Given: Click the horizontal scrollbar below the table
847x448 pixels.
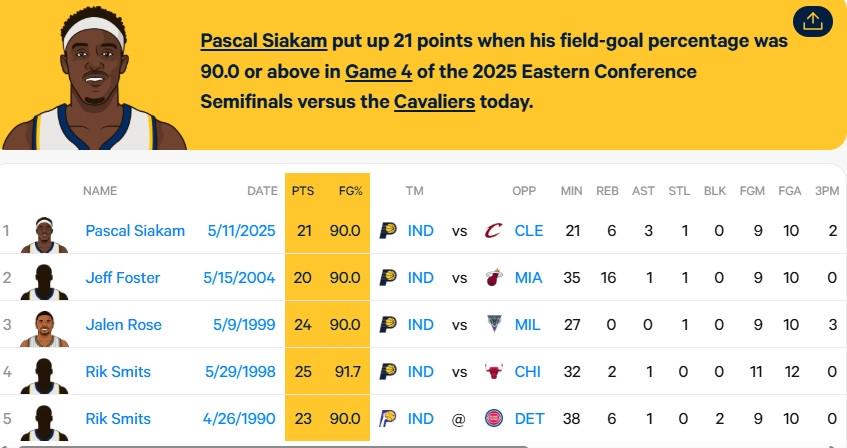Looking at the screenshot, I should click(273, 446).
